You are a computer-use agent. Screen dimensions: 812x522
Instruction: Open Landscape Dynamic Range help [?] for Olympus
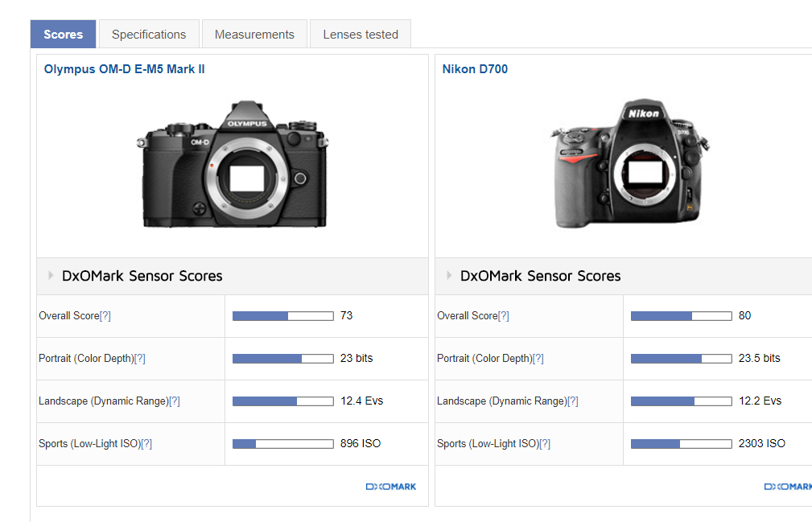pyautogui.click(x=175, y=401)
